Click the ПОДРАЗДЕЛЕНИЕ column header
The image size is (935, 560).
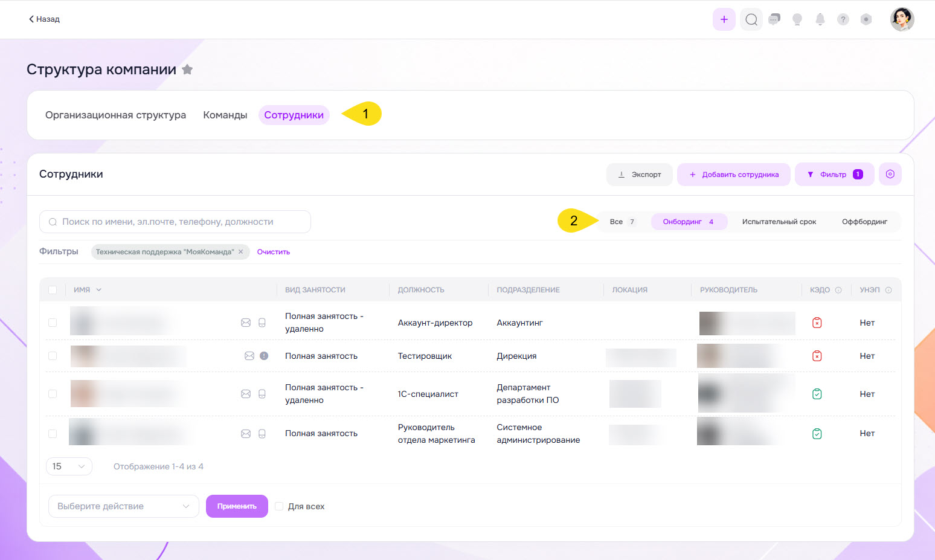[x=529, y=290]
